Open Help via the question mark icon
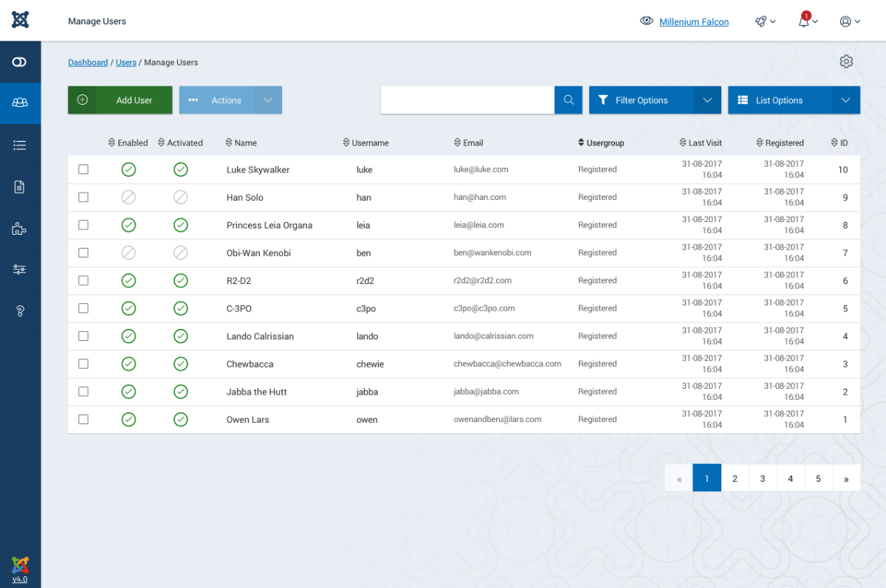The image size is (886, 588). [x=20, y=311]
